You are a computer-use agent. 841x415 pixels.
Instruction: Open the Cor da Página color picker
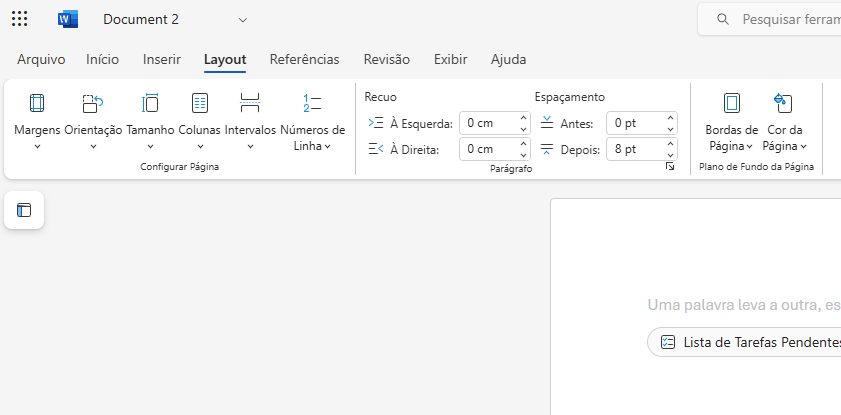(784, 120)
